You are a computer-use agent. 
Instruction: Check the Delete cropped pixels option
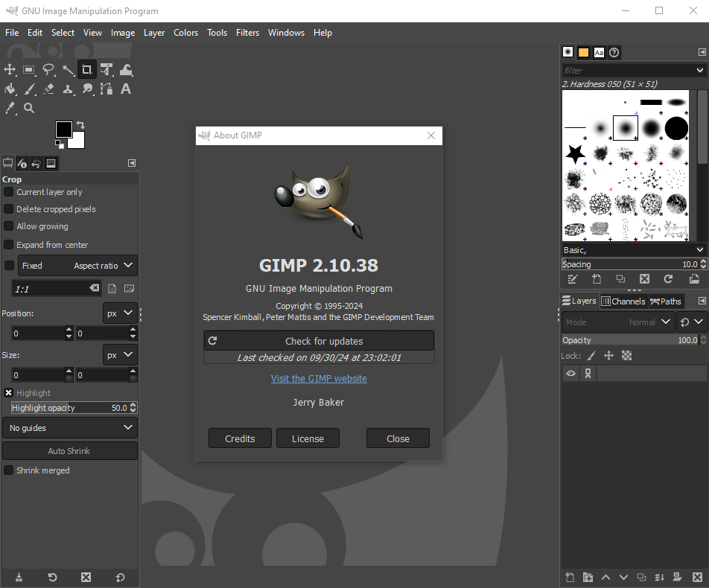pos(9,209)
